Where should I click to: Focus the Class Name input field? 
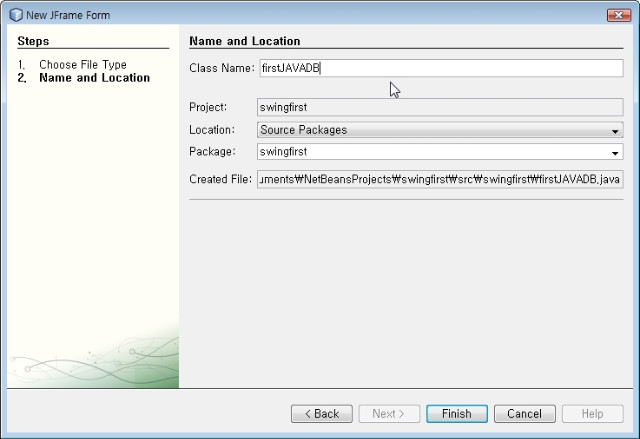point(441,68)
